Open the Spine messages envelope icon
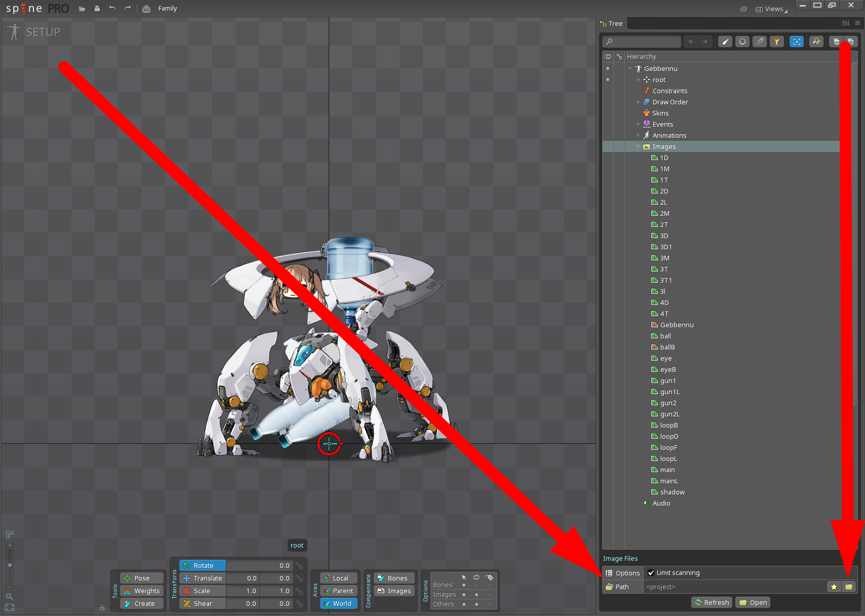This screenshot has width=865, height=616. point(146,9)
